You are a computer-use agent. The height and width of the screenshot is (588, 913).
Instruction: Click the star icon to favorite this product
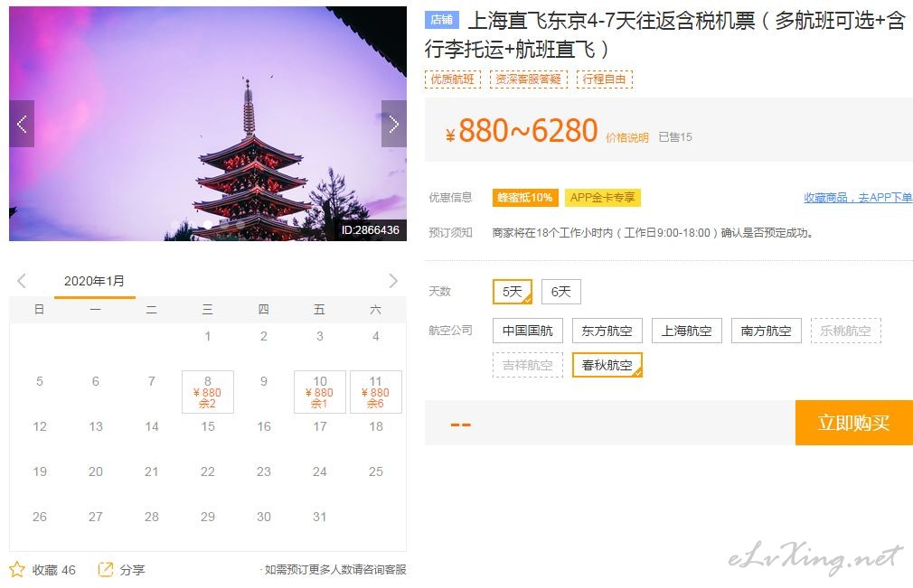point(17,569)
